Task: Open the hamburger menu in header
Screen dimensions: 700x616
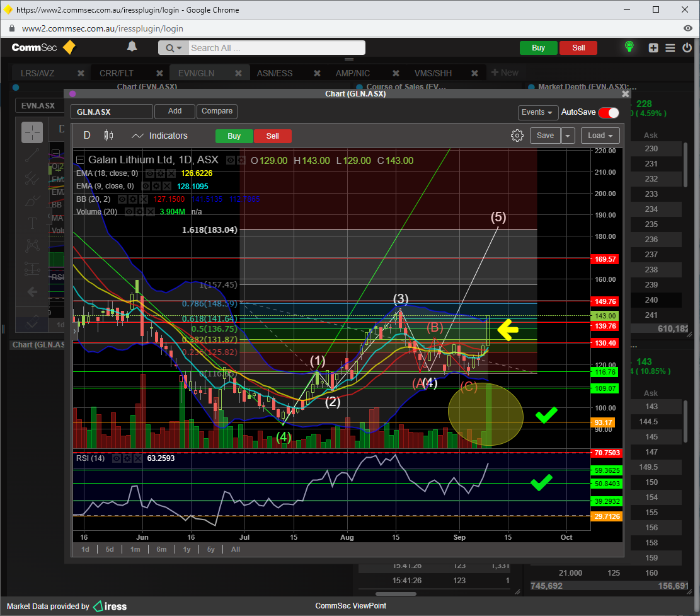Action: [670, 48]
